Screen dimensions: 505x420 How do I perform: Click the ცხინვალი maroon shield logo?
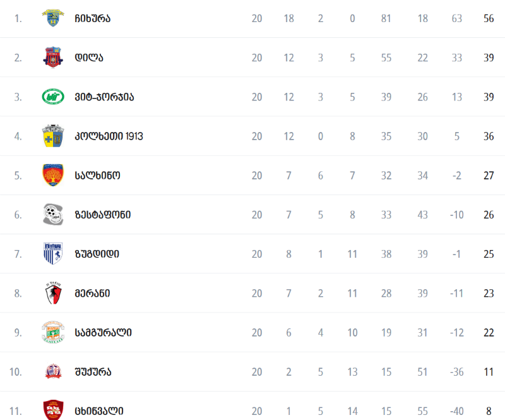(53, 410)
